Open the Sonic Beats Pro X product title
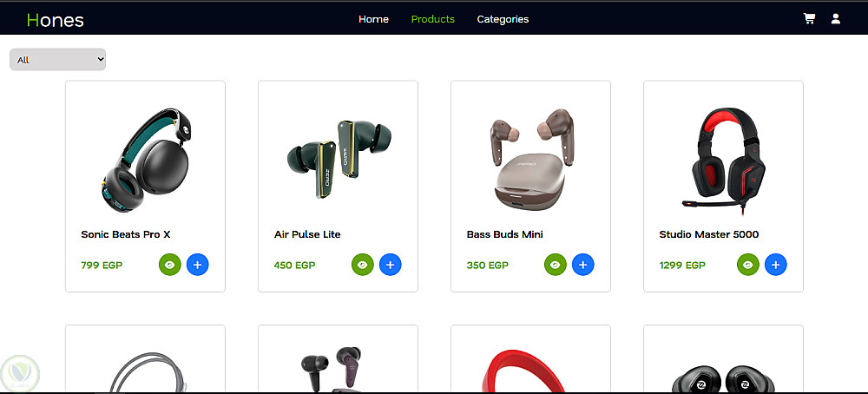Image resolution: width=868 pixels, height=394 pixels. click(126, 234)
